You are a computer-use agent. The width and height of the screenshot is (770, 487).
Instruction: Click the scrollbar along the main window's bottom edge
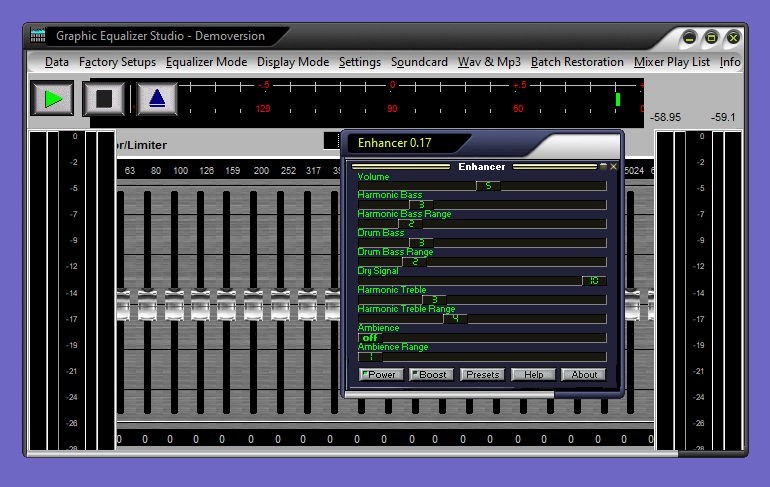(x=353, y=454)
